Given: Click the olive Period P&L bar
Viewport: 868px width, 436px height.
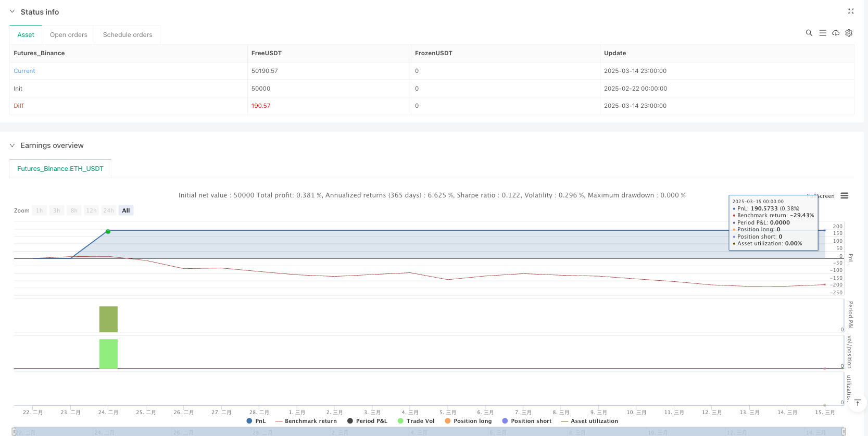Looking at the screenshot, I should [x=108, y=319].
